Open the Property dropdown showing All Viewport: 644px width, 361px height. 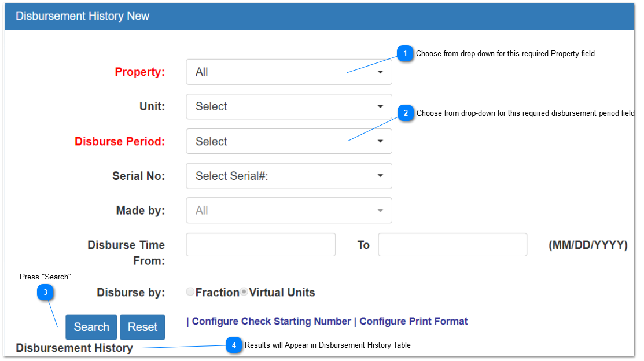[289, 72]
